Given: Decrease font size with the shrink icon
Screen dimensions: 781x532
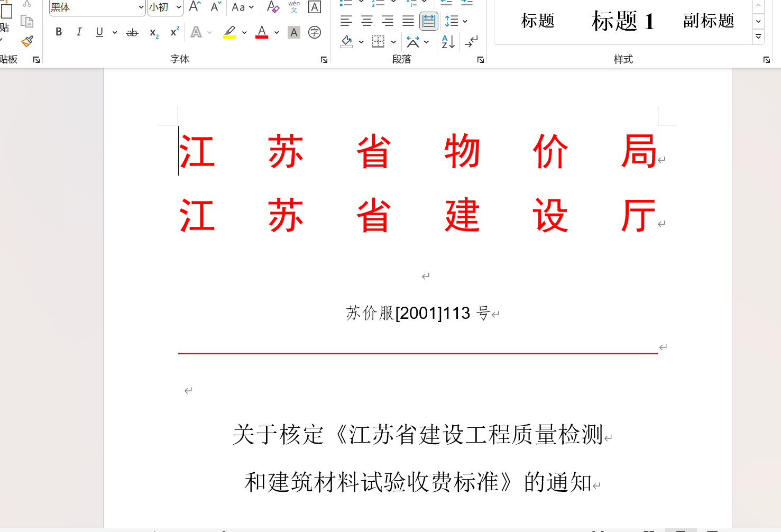Looking at the screenshot, I should click(x=215, y=7).
